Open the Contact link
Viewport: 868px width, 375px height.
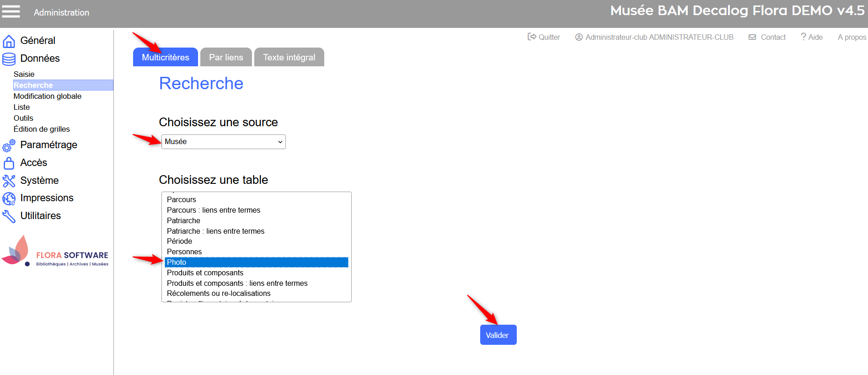(767, 37)
